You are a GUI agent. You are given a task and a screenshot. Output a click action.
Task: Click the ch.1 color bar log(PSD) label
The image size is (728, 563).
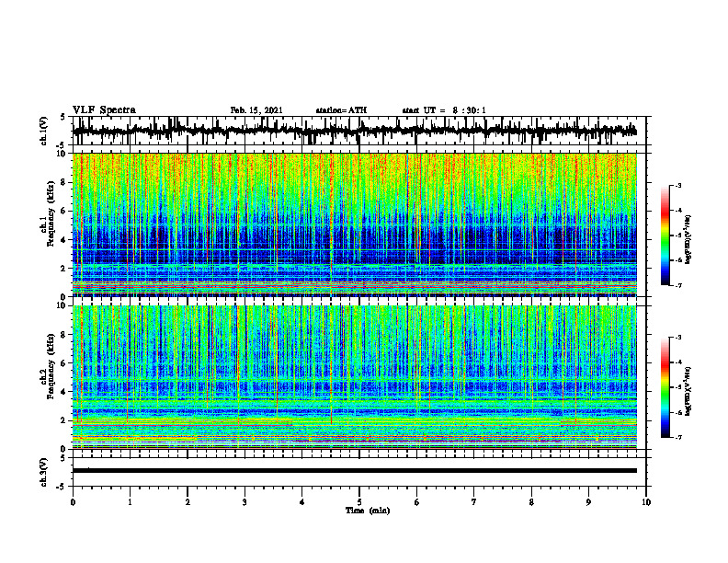coord(688,240)
